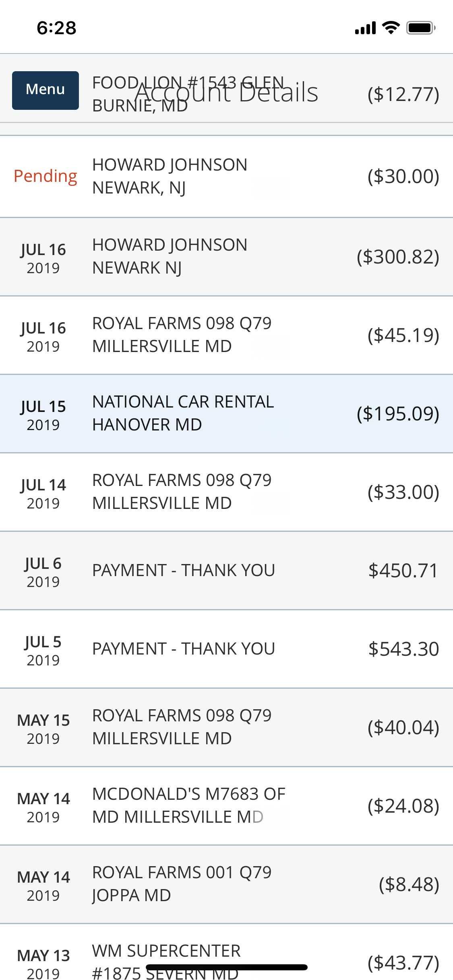Select Royal Farms $40.04 transaction
Image resolution: width=453 pixels, height=980 pixels.
pyautogui.click(x=226, y=727)
